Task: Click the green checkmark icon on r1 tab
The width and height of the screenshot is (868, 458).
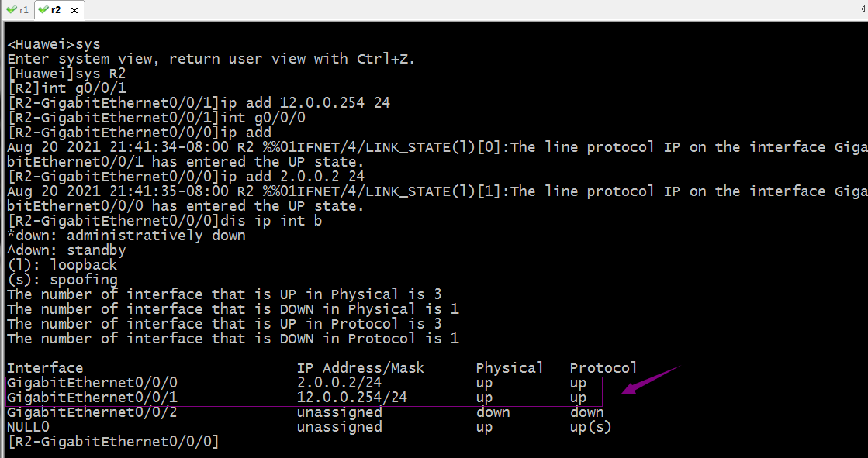Action: 11,9
